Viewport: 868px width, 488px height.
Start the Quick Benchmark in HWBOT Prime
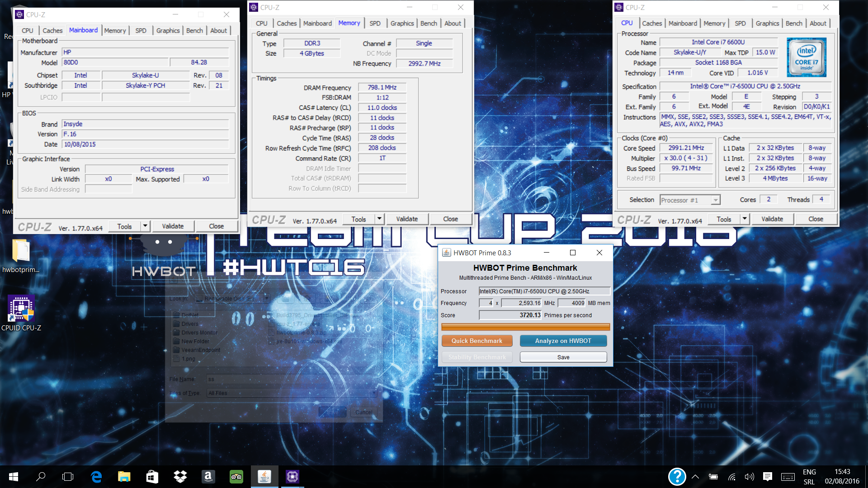(477, 341)
